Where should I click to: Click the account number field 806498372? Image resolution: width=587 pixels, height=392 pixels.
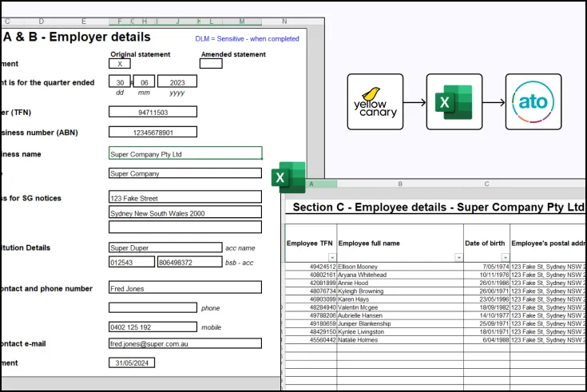190,262
